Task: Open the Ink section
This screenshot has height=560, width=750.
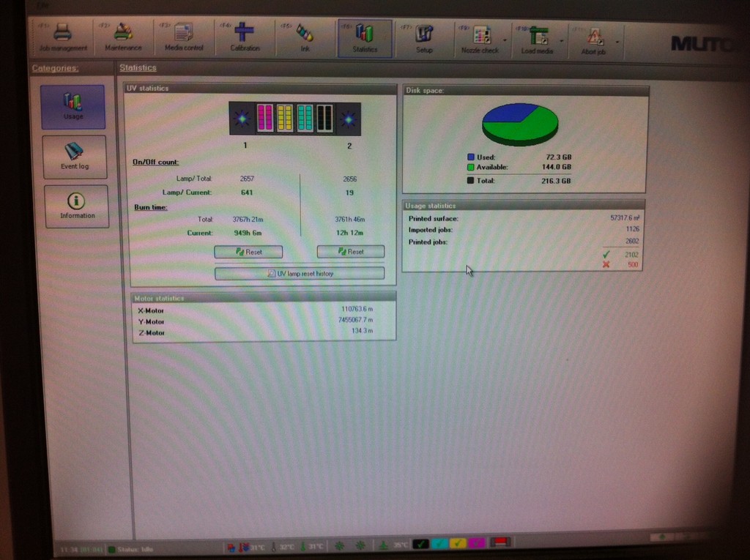Action: coord(305,38)
